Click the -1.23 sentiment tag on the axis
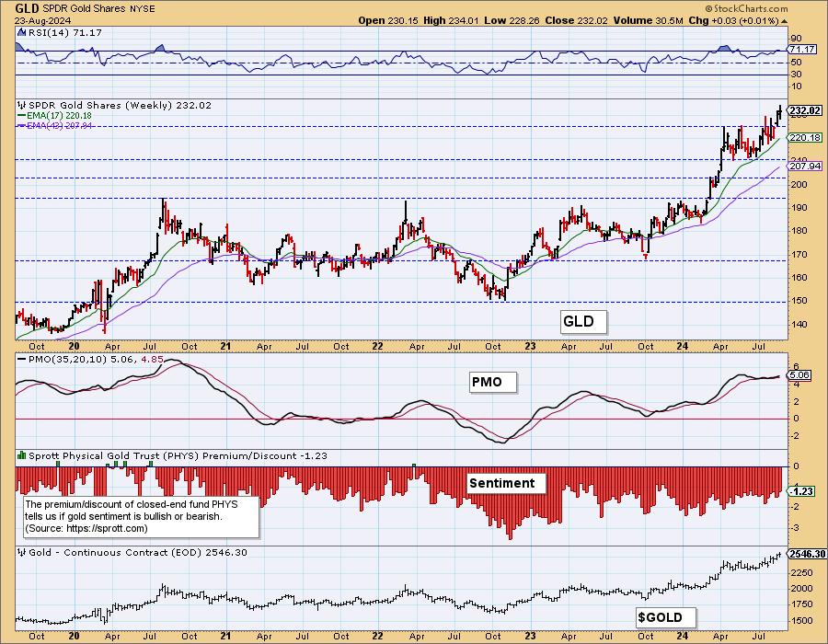 tap(802, 491)
